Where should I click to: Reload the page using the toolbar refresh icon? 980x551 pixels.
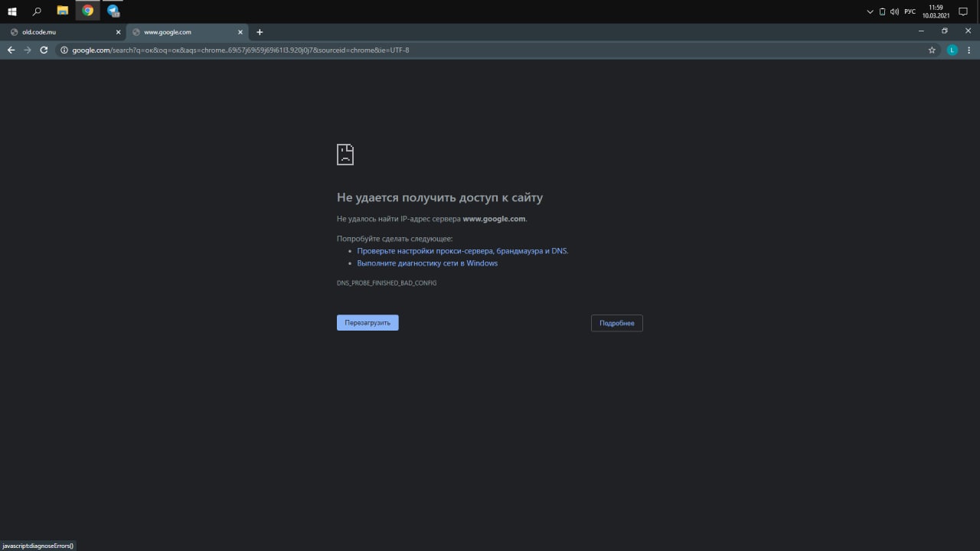click(44, 50)
